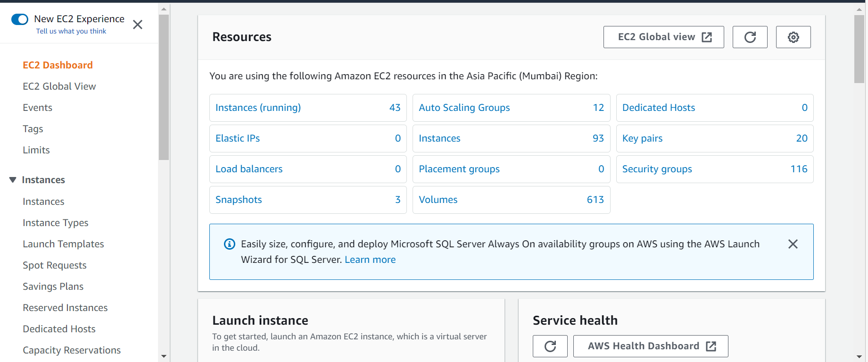The image size is (868, 362).
Task: Click the 116 security groups count
Action: (x=799, y=169)
